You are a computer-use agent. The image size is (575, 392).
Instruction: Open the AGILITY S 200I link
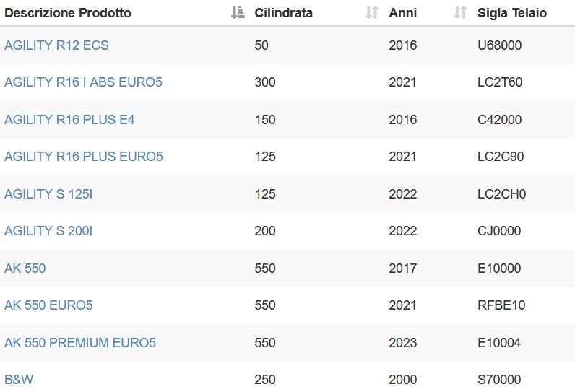[48, 231]
